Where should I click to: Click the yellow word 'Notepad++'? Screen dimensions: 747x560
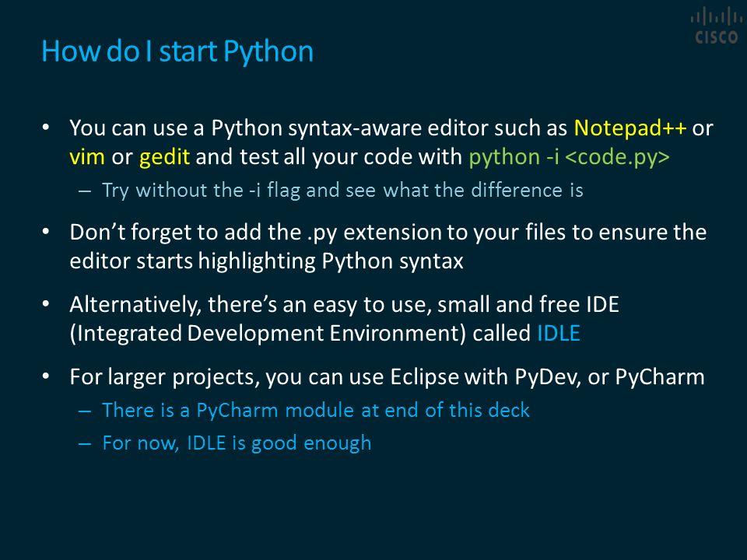pyautogui.click(x=630, y=128)
